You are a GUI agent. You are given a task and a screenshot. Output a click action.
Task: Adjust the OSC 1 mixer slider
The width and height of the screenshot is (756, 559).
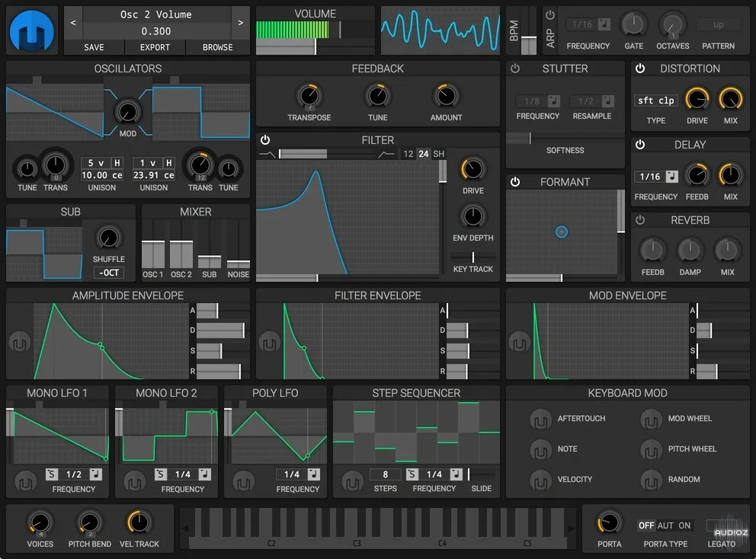153,244
